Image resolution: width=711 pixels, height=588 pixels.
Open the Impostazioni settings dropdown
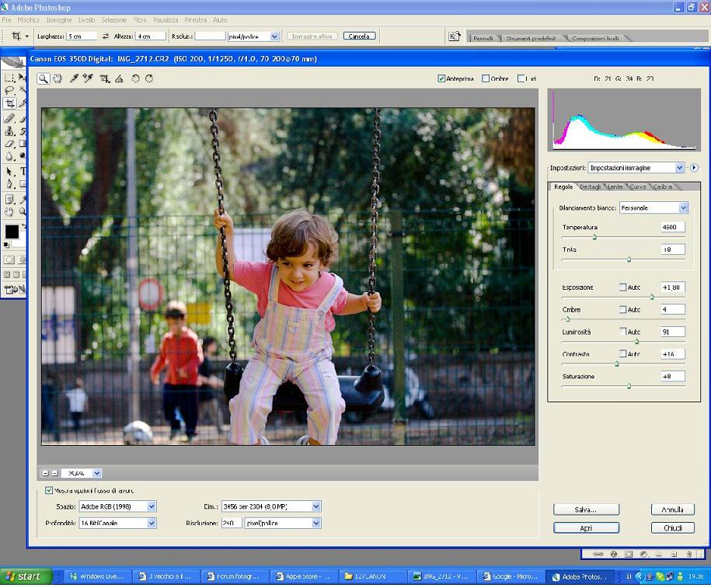pyautogui.click(x=679, y=168)
